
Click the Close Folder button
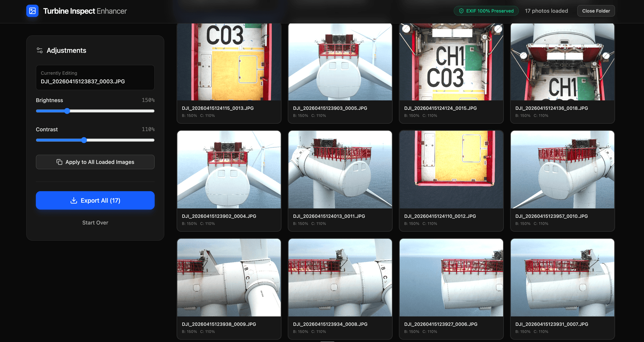(x=596, y=11)
